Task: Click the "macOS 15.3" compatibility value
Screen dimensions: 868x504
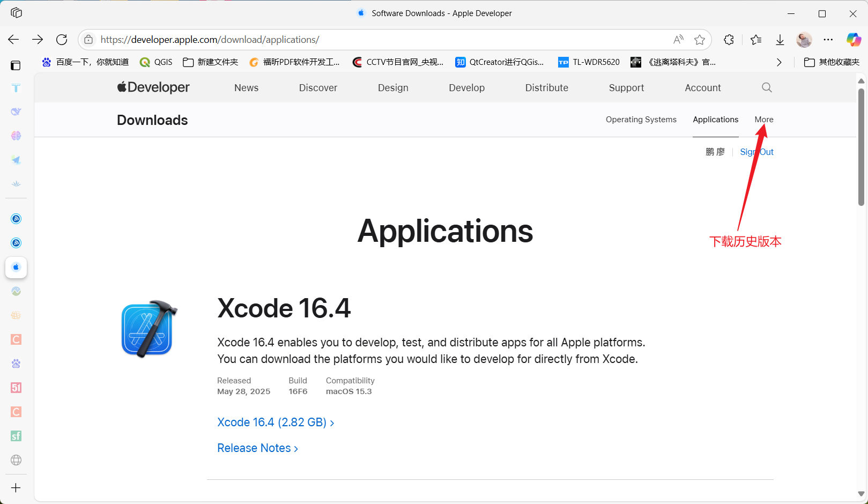Action: 348,391
